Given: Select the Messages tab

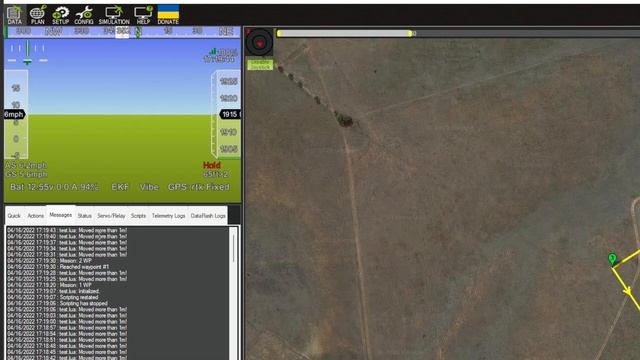Looking at the screenshot, I should (60, 215).
